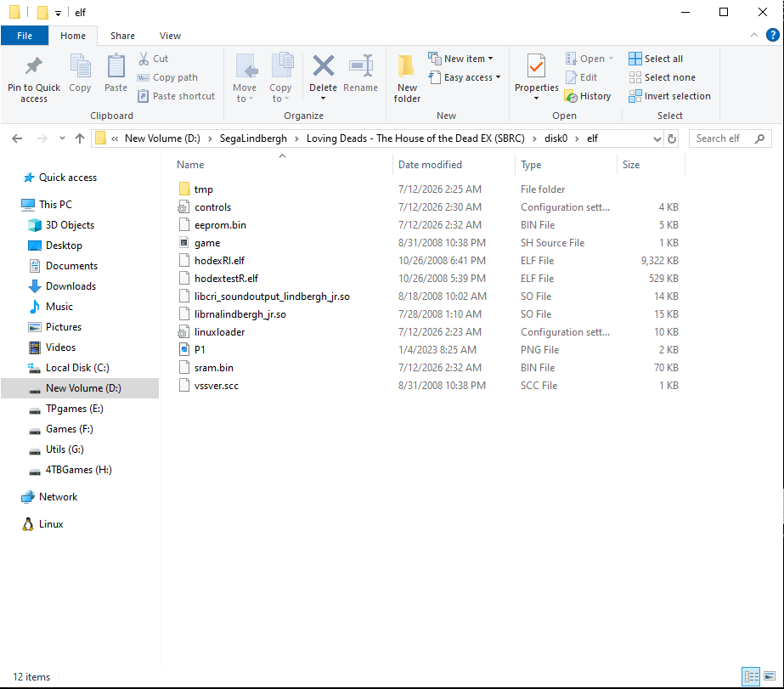This screenshot has height=689, width=784.
Task: Sort by Date modified column
Action: [x=430, y=165]
